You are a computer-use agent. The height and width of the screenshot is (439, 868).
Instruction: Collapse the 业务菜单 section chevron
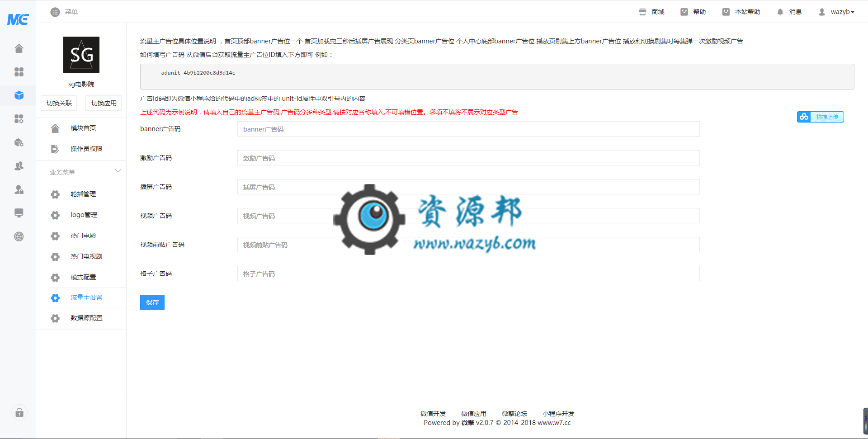[118, 171]
